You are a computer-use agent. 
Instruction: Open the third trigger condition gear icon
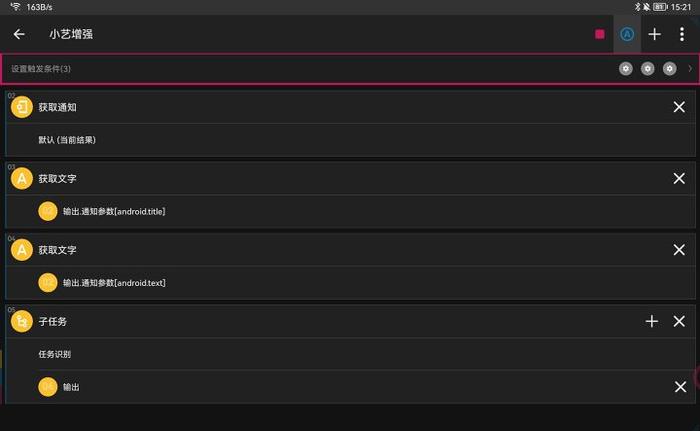(669, 69)
